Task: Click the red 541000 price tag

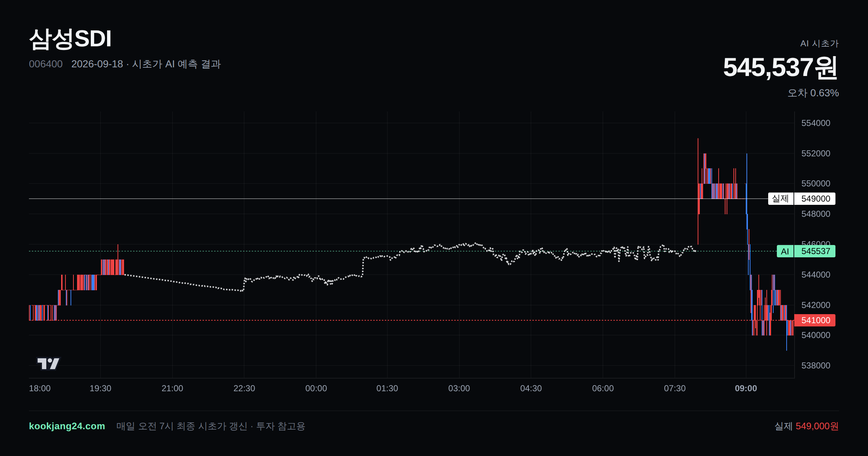Action: (815, 320)
